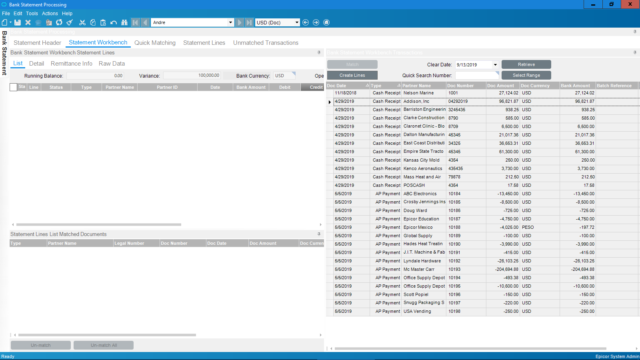Viewport: 640px width, 360px height.
Task: Select the Nelson Marine transaction row
Action: (x=483, y=93)
